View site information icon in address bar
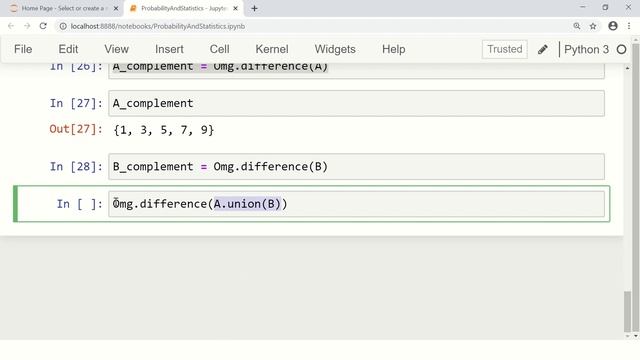This screenshot has height=360, width=640. (63, 26)
